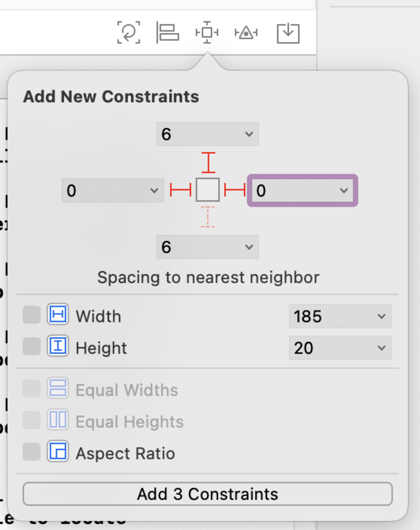Open the Embed In toolbar icon
This screenshot has height=530, width=420.
point(287,32)
